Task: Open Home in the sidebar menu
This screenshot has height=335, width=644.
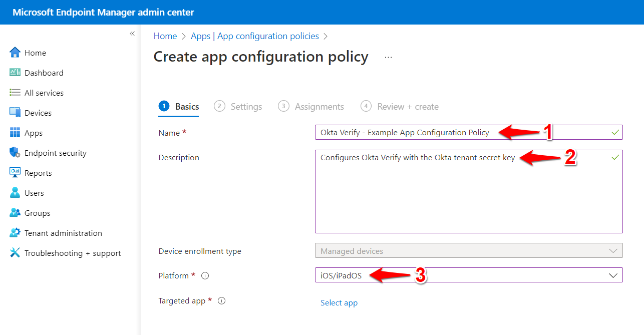Action: coord(35,53)
